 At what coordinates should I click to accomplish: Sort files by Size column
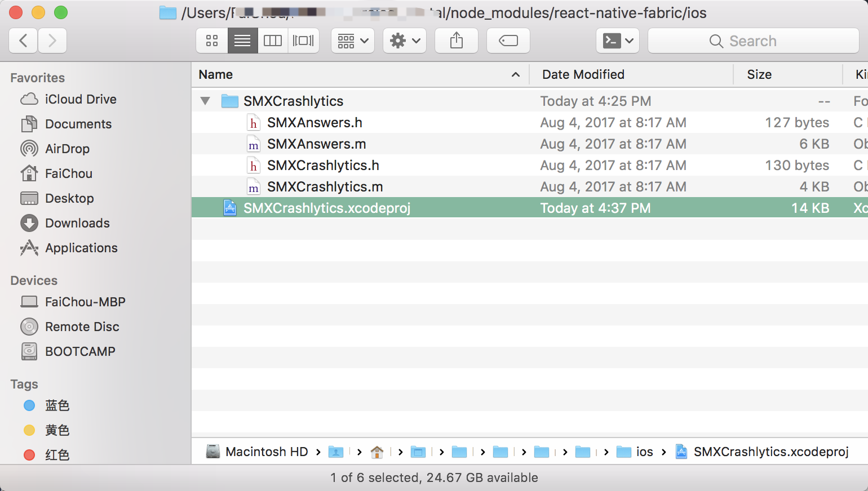[x=759, y=74]
